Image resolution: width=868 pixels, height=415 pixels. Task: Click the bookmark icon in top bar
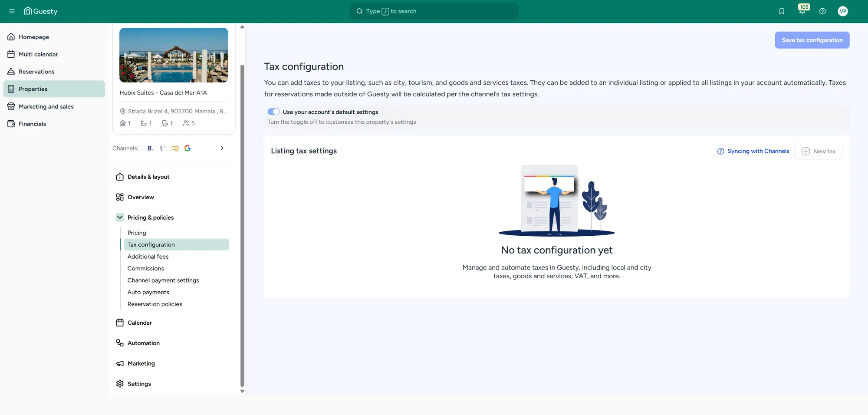(782, 11)
